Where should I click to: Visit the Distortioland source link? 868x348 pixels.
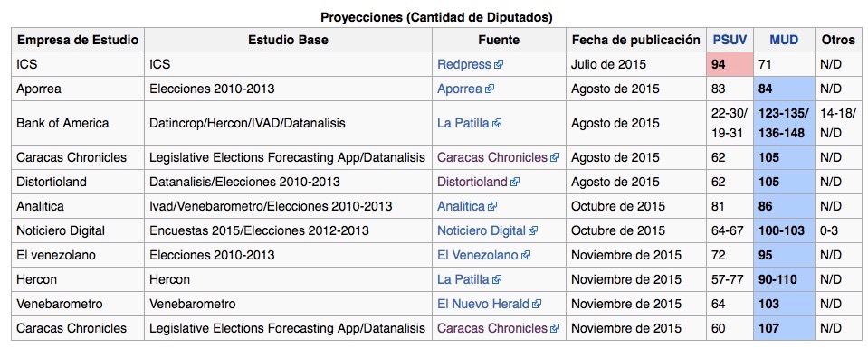(472, 182)
